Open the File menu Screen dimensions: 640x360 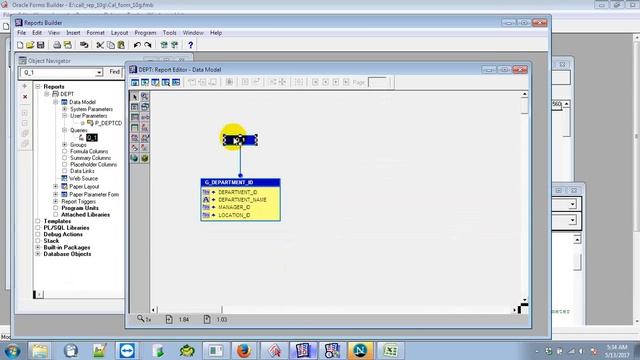(22, 33)
